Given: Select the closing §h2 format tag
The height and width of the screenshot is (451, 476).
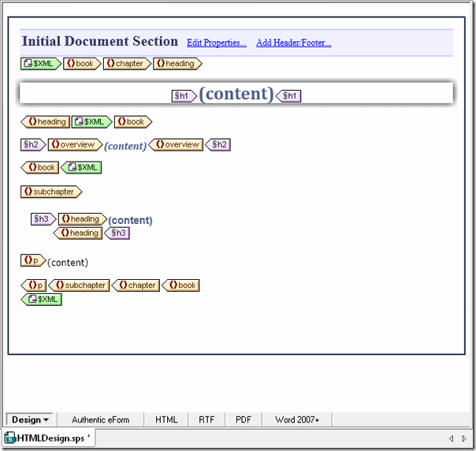Looking at the screenshot, I should [x=218, y=144].
